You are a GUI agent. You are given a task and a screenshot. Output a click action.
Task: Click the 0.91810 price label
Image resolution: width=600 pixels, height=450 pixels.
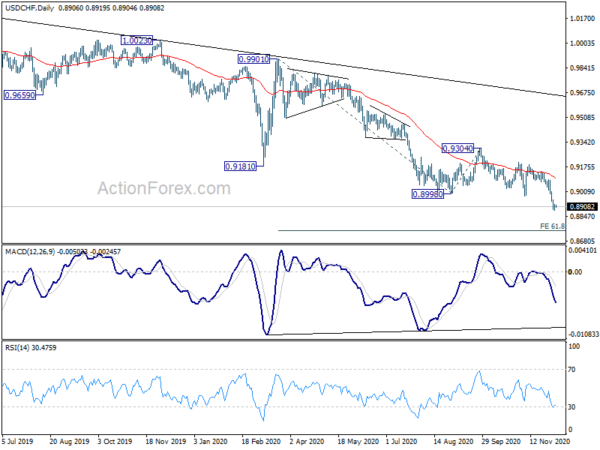click(x=240, y=166)
